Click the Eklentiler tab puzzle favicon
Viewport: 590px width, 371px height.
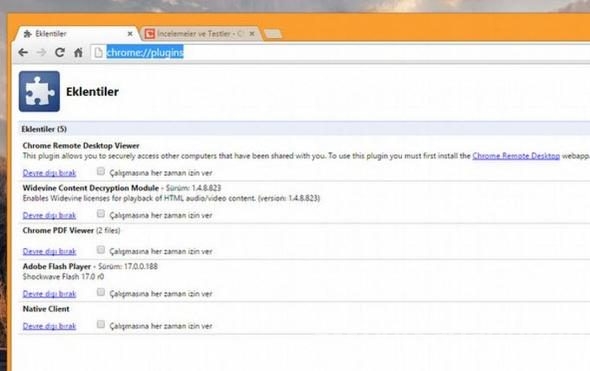click(27, 34)
